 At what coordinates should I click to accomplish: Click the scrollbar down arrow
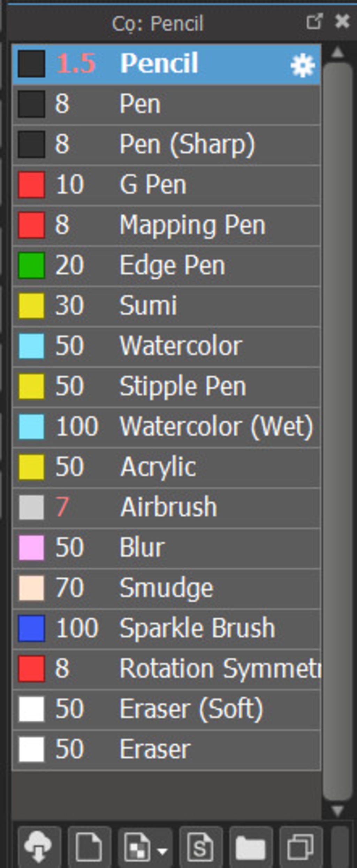click(x=337, y=811)
